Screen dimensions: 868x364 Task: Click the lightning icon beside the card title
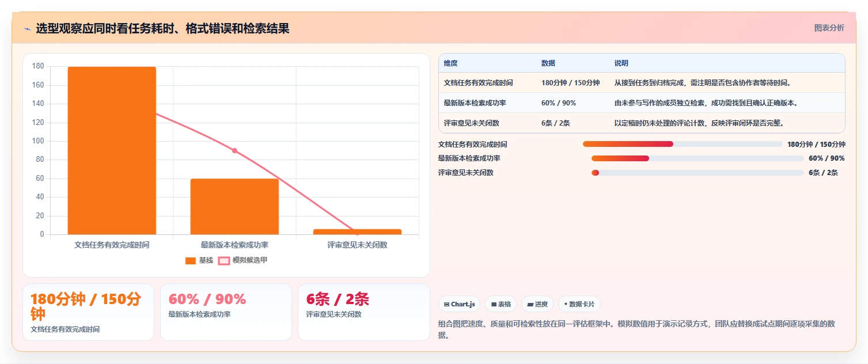[27, 29]
